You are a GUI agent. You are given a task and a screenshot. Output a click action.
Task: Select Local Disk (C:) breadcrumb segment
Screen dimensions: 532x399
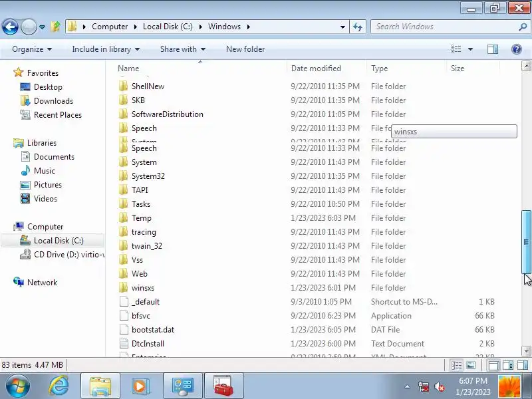click(x=168, y=27)
